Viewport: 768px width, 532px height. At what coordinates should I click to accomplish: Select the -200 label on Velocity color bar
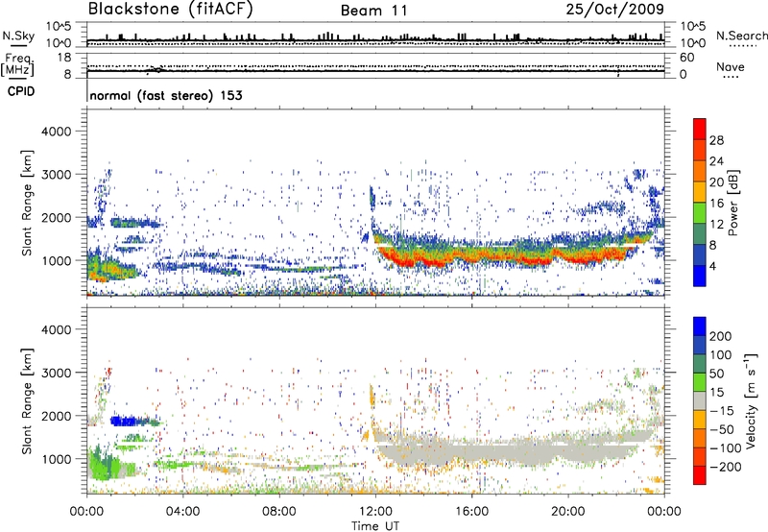[726, 467]
